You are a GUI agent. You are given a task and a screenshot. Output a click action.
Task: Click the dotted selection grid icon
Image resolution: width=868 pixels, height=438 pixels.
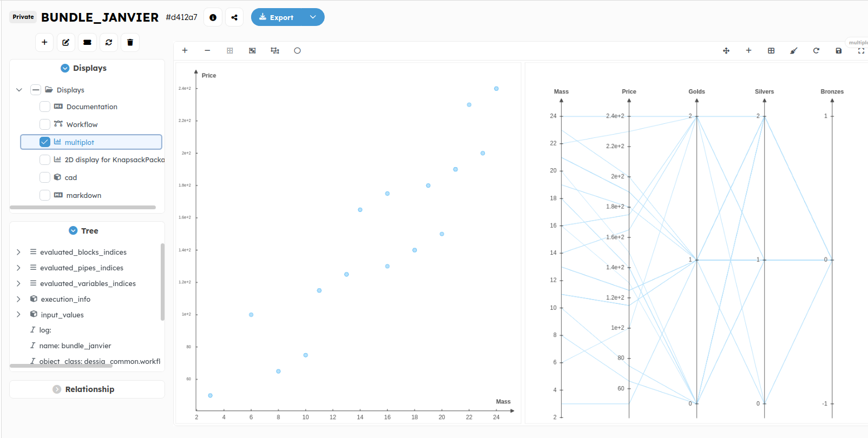[229, 50]
